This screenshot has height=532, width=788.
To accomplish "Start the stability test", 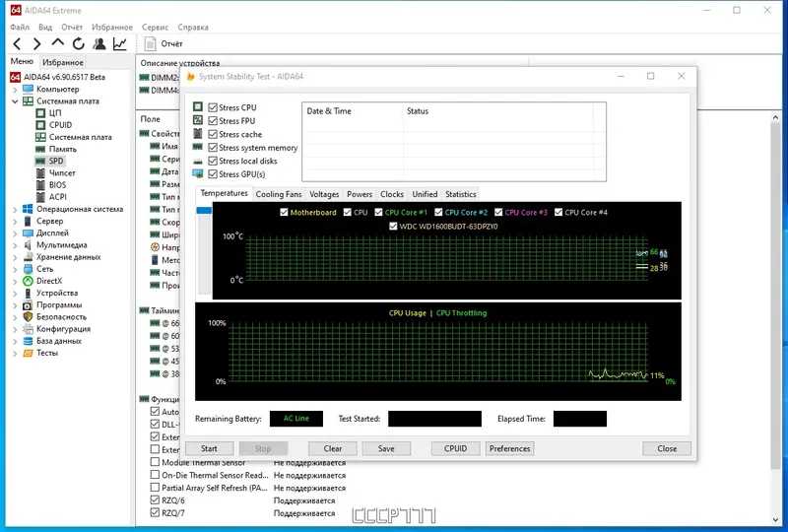I will pyautogui.click(x=209, y=448).
